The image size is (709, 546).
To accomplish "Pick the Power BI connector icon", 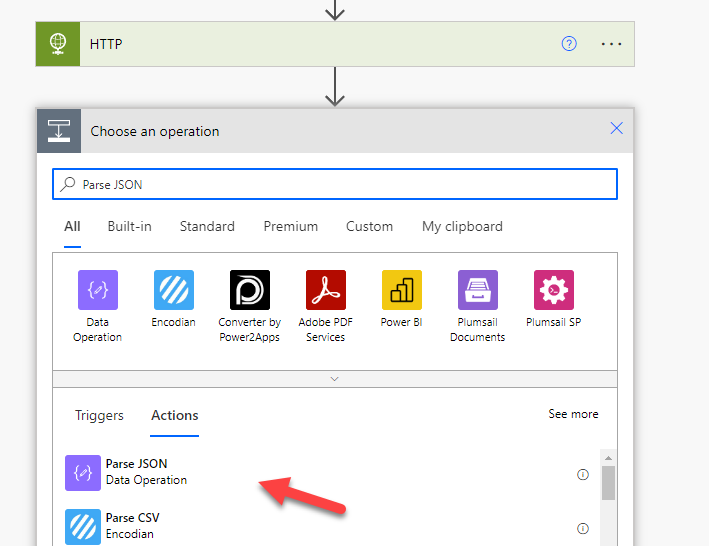I will point(402,290).
